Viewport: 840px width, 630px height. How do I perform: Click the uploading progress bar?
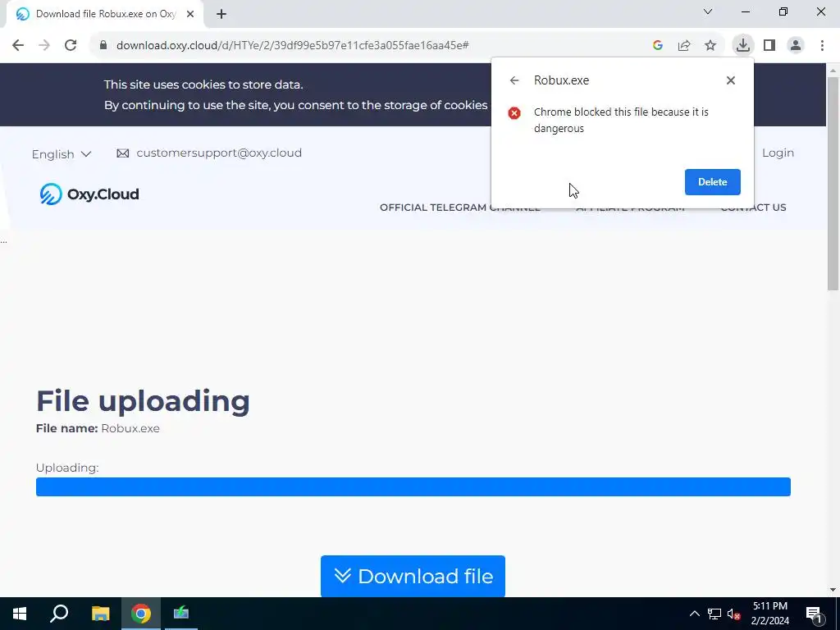coord(413,487)
